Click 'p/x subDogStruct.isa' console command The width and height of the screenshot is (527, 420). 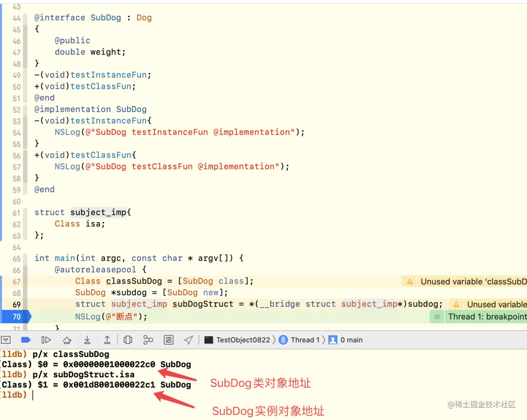[x=84, y=375]
